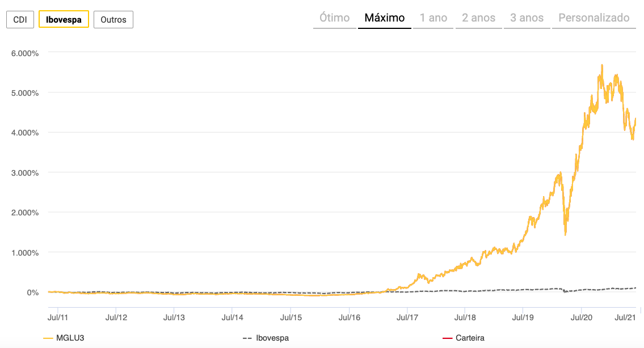Select the Máximo period tab
The width and height of the screenshot is (644, 348).
[x=385, y=18]
